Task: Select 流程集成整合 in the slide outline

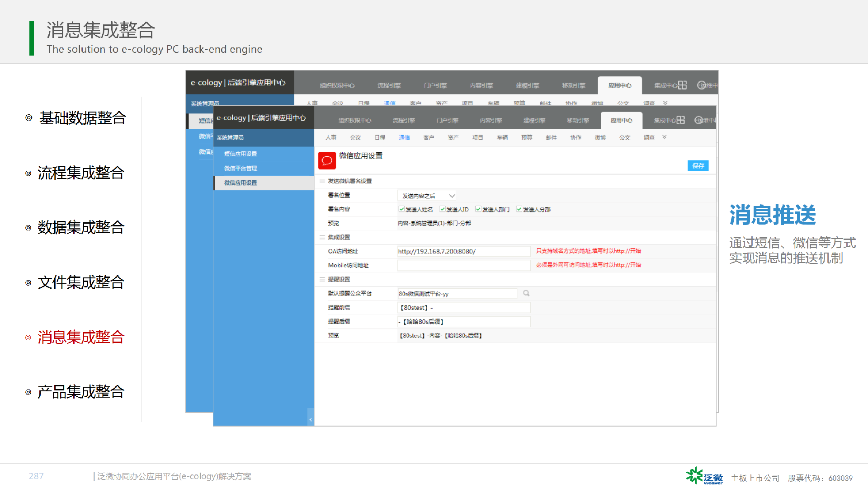Action: pyautogui.click(x=81, y=173)
